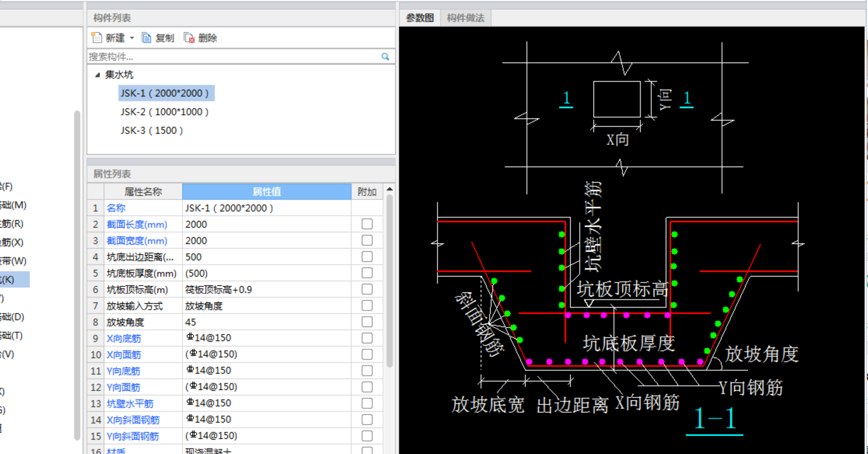Edit 放坡输入方式 value 放坡角度
868x454 pixels.
pyautogui.click(x=266, y=305)
